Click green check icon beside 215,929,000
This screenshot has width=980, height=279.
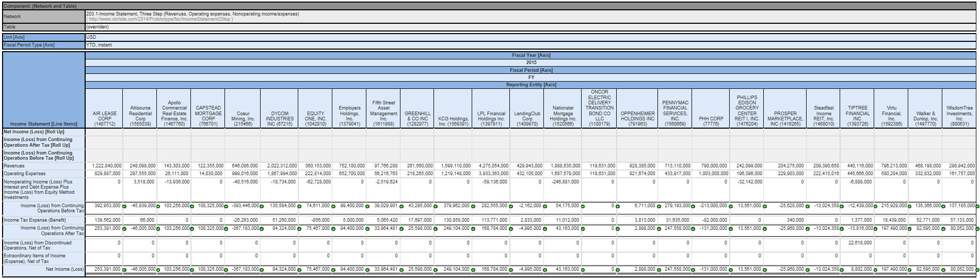(910, 206)
